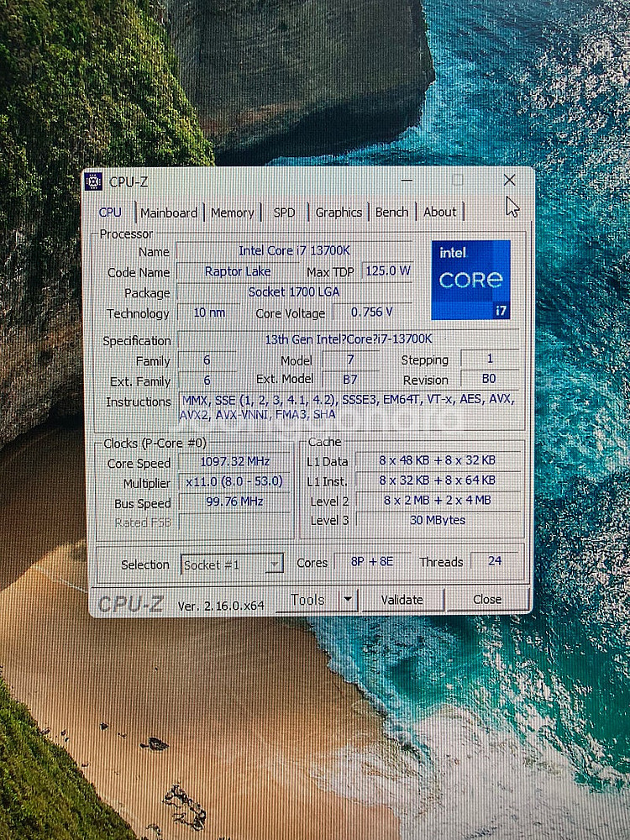Click the empty Rated FSB field

pyautogui.click(x=234, y=522)
